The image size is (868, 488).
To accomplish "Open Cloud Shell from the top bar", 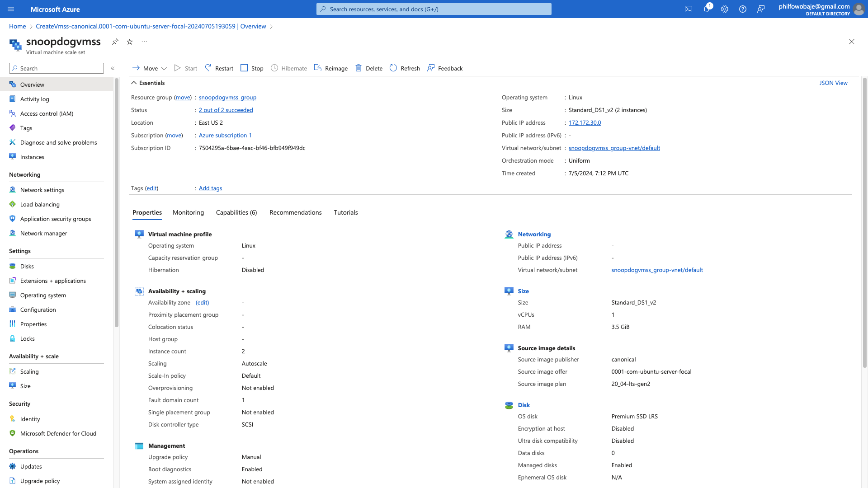I will pos(688,9).
